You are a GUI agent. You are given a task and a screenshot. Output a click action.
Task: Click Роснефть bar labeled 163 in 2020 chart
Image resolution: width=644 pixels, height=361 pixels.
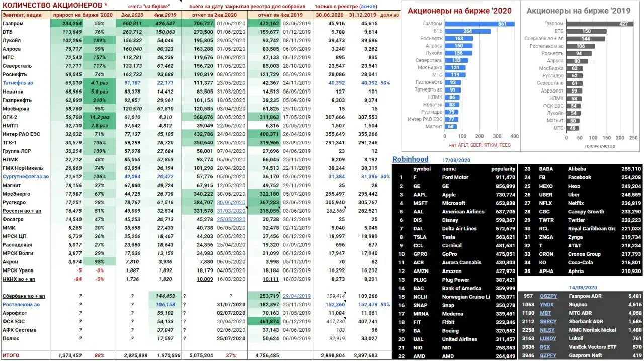[459, 38]
